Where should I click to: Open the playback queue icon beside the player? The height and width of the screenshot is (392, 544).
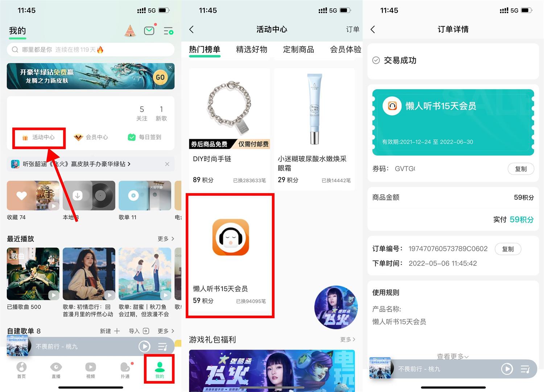(162, 346)
